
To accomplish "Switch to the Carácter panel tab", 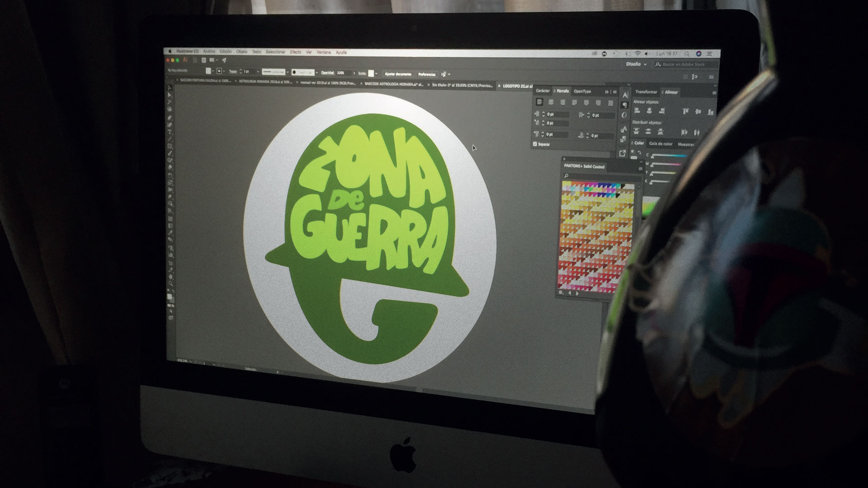I will pos(542,91).
